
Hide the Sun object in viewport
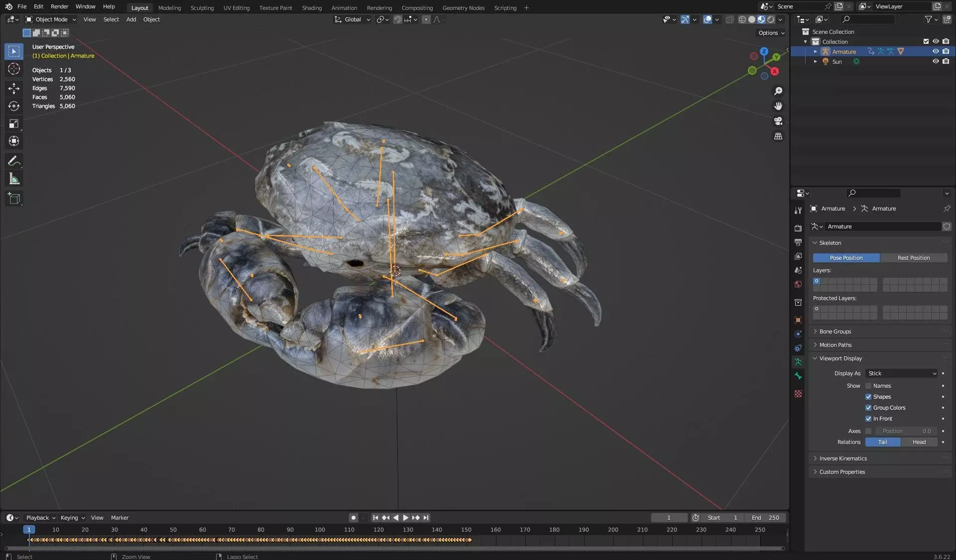pyautogui.click(x=936, y=61)
